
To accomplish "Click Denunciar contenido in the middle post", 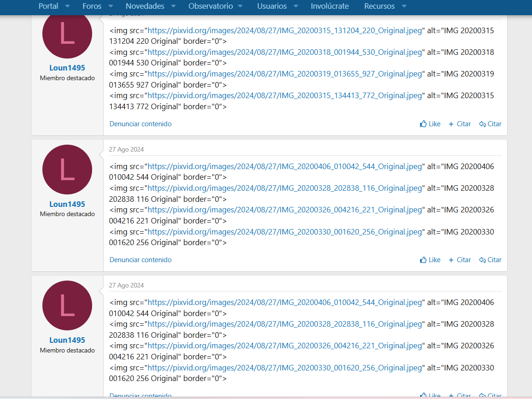I will [x=140, y=260].
